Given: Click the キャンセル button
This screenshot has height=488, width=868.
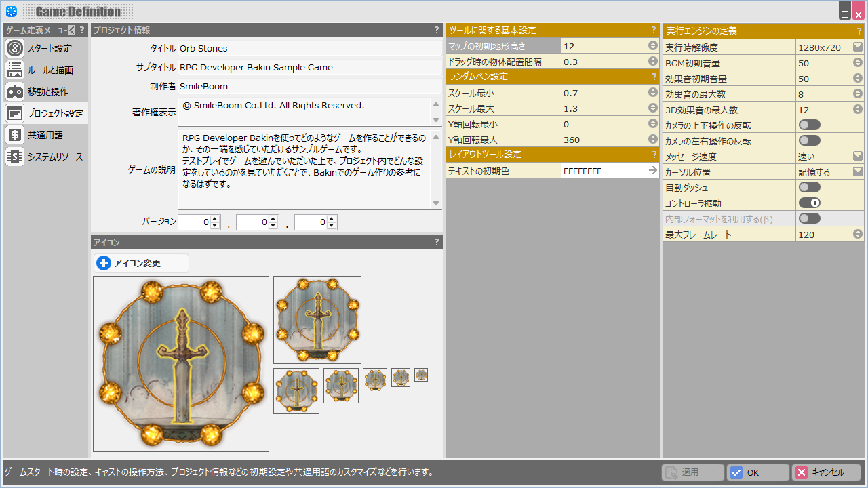Looking at the screenshot, I should click(x=827, y=472).
